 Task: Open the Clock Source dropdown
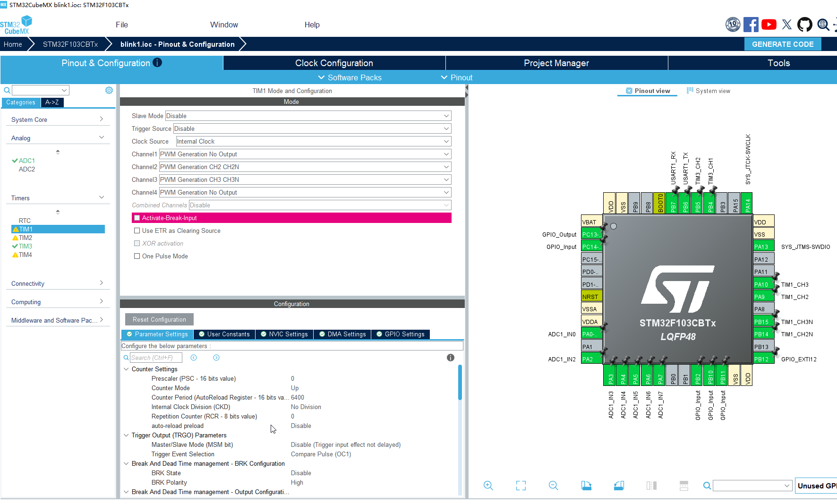click(314, 141)
